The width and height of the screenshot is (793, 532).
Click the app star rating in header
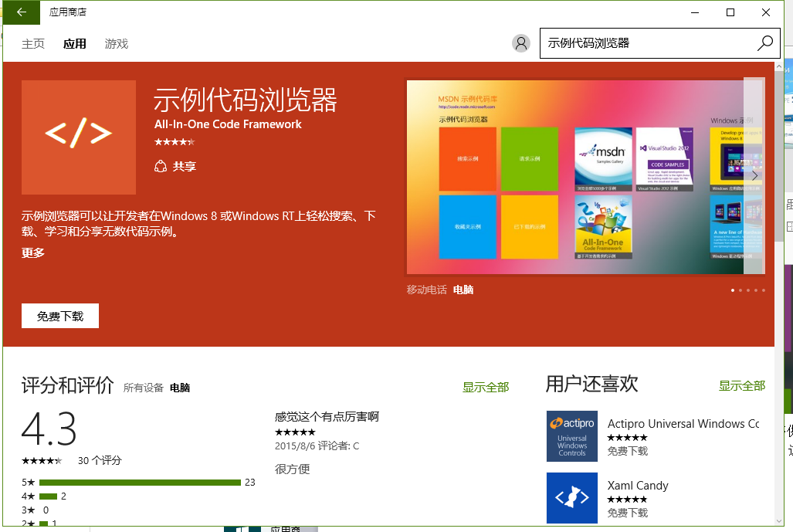tap(175, 142)
